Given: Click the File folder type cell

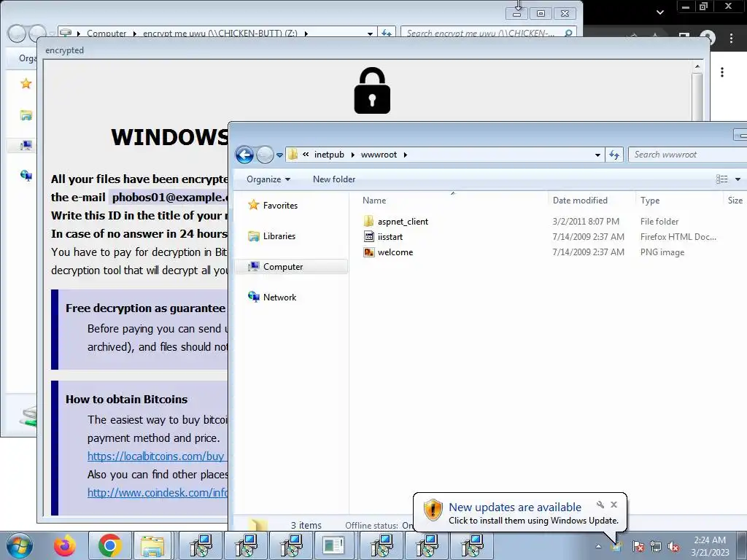Looking at the screenshot, I should pos(659,222).
